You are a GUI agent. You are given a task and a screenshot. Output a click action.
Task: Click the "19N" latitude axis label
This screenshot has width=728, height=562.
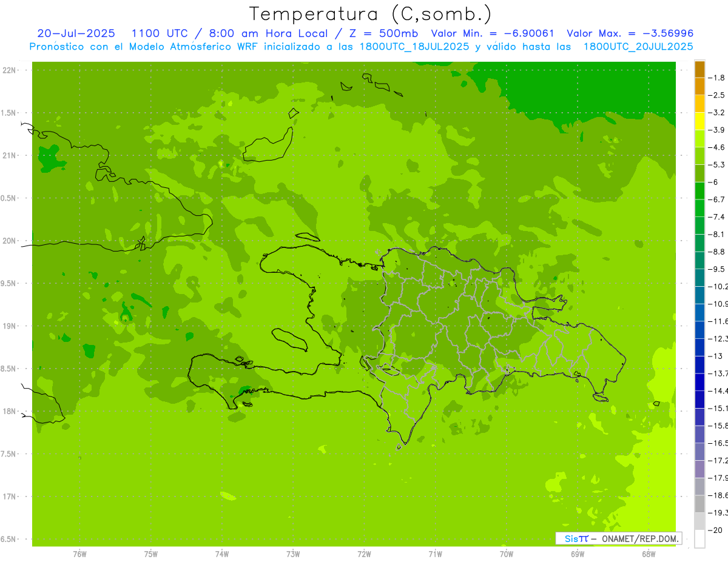pyautogui.click(x=9, y=326)
